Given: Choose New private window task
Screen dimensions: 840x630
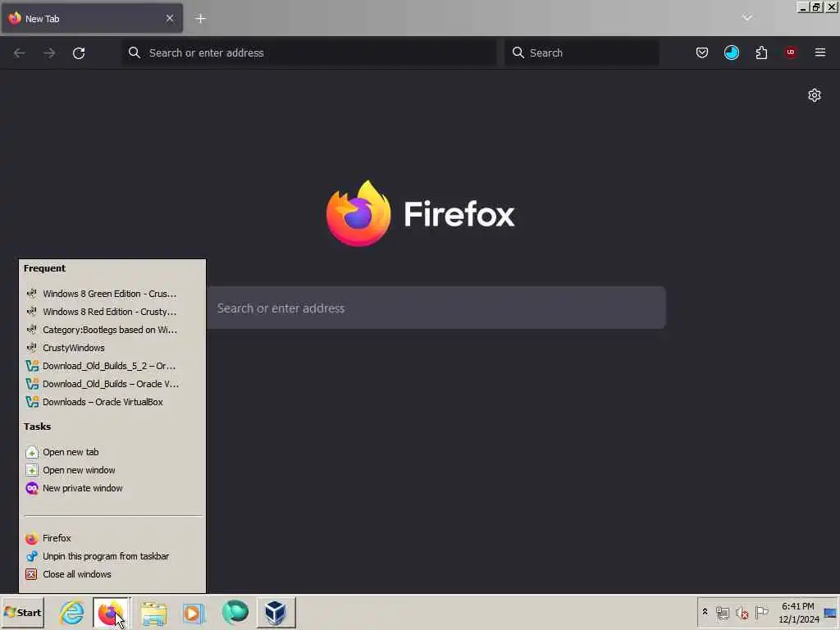Looking at the screenshot, I should tap(112, 488).
